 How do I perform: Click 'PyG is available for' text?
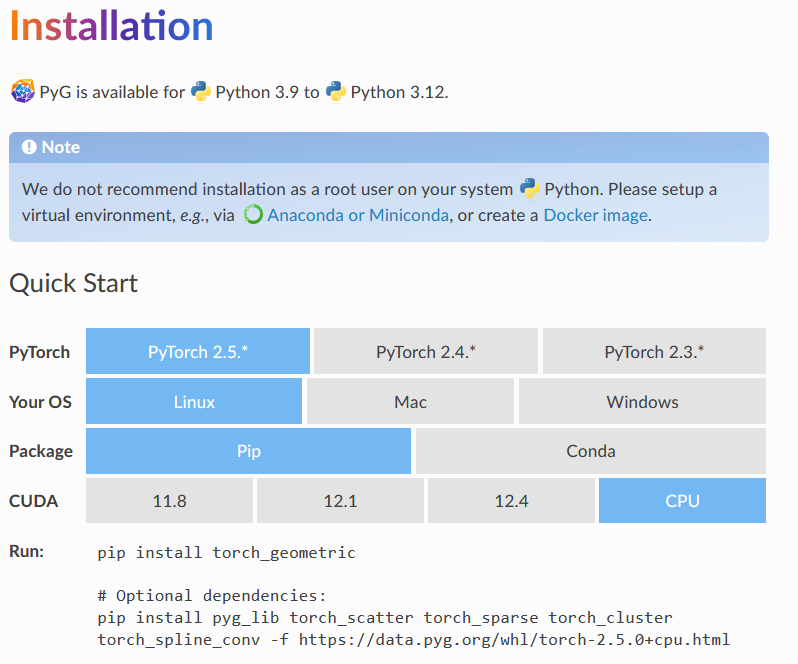click(112, 92)
